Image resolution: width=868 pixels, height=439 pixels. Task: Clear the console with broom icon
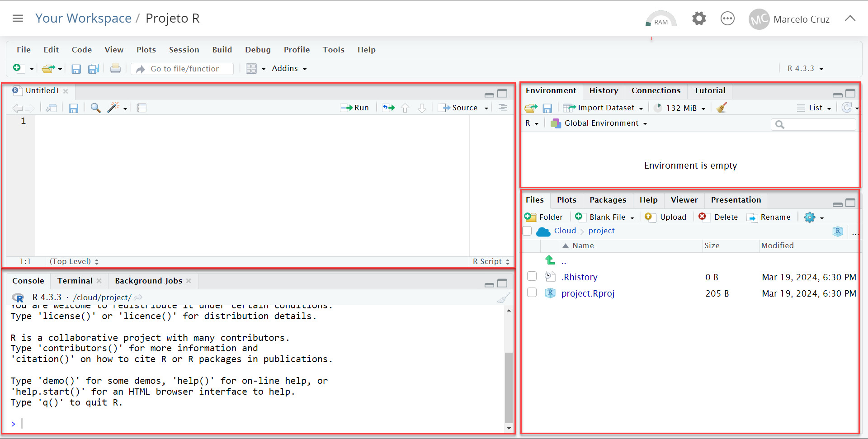[x=503, y=297]
